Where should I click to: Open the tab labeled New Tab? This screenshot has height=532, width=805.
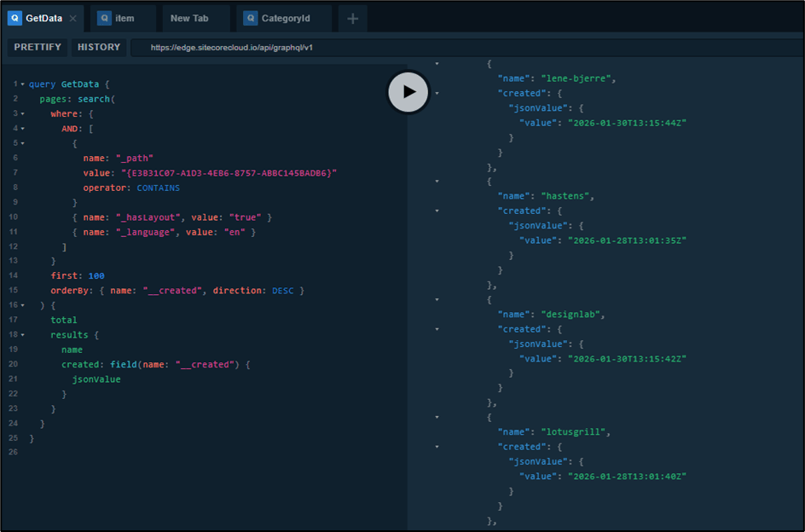189,19
